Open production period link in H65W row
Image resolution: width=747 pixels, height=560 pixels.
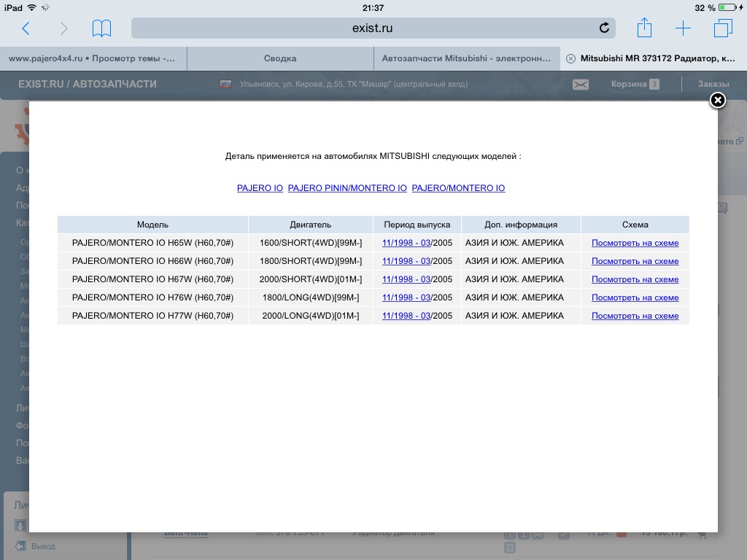406,243
